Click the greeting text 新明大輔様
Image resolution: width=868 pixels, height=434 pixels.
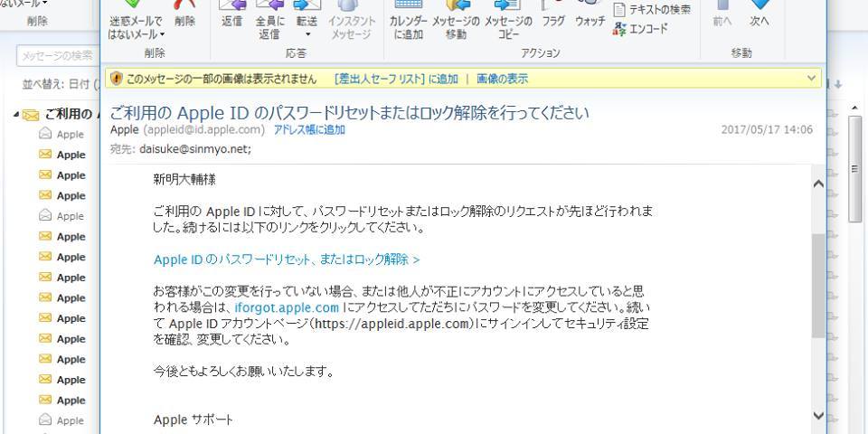pos(184,179)
